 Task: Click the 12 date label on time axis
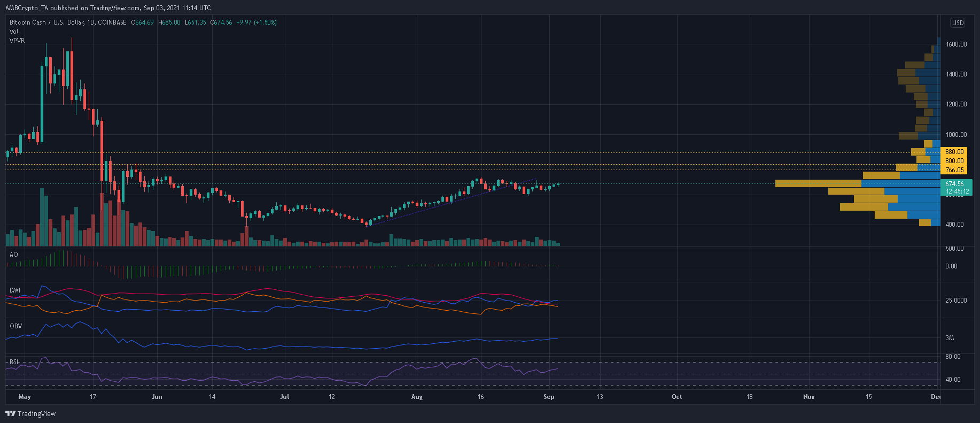coord(332,397)
